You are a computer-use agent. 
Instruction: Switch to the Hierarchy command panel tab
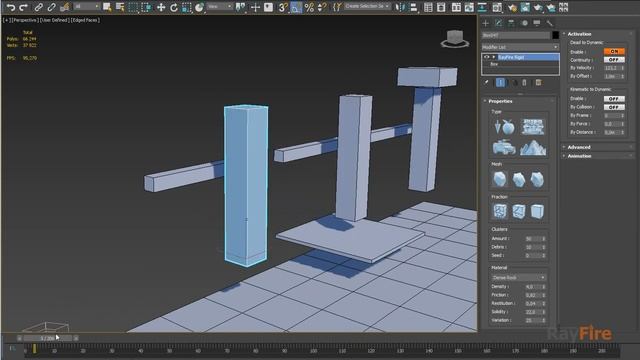(511, 23)
